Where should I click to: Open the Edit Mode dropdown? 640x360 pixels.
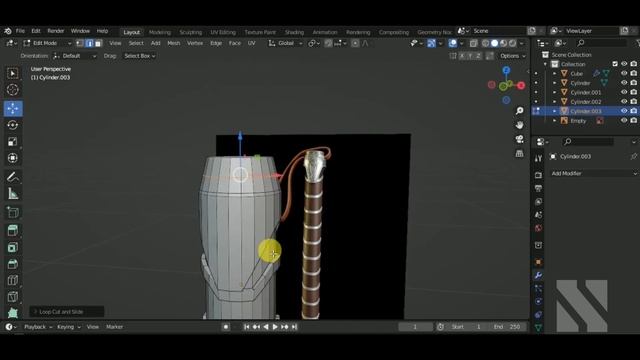(x=47, y=43)
